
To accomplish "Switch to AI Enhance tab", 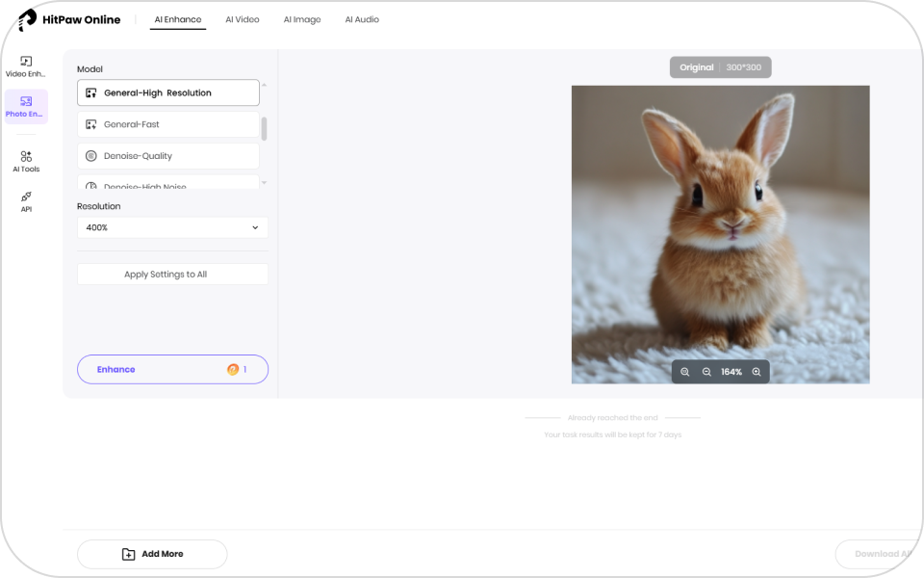I will (x=178, y=19).
